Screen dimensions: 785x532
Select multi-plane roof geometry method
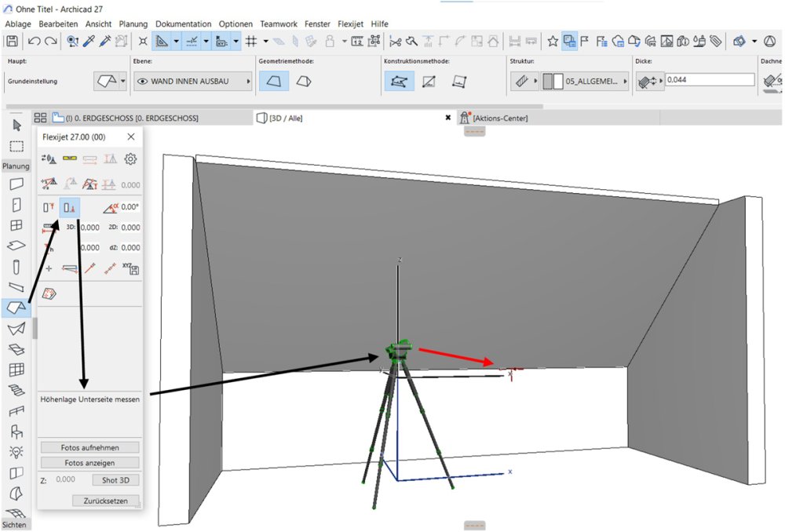304,81
